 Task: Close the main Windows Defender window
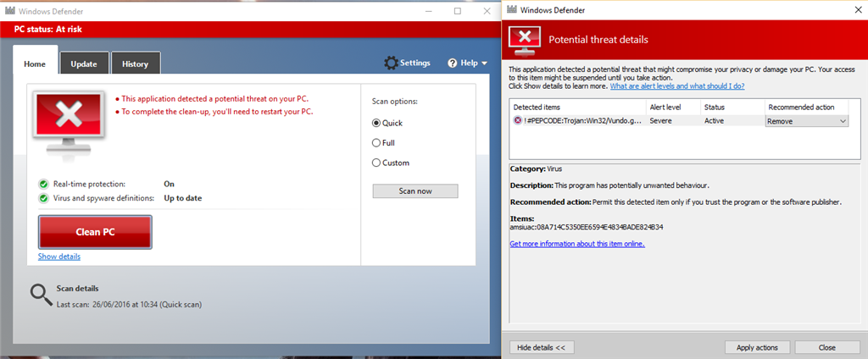point(487,10)
